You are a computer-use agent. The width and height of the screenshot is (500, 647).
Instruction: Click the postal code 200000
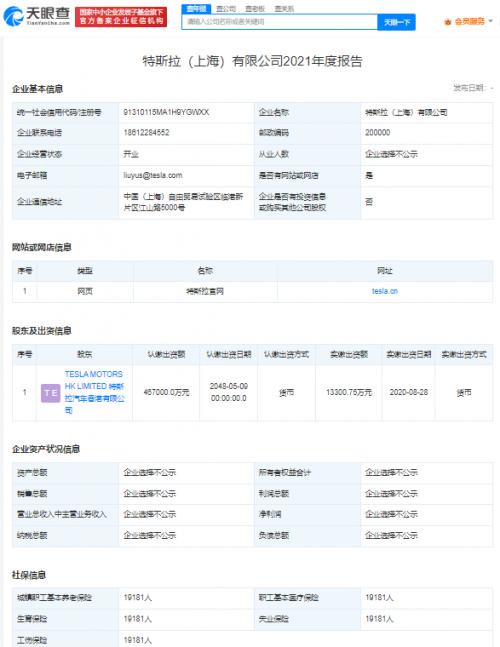tap(377, 132)
